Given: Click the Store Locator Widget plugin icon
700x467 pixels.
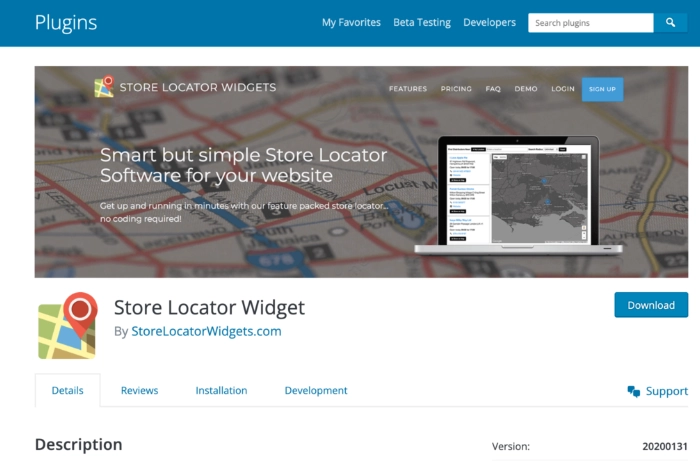Looking at the screenshot, I should click(x=67, y=326).
